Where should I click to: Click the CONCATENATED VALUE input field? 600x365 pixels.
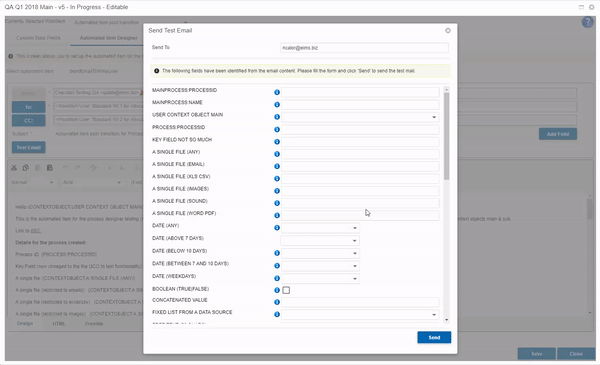point(360,302)
